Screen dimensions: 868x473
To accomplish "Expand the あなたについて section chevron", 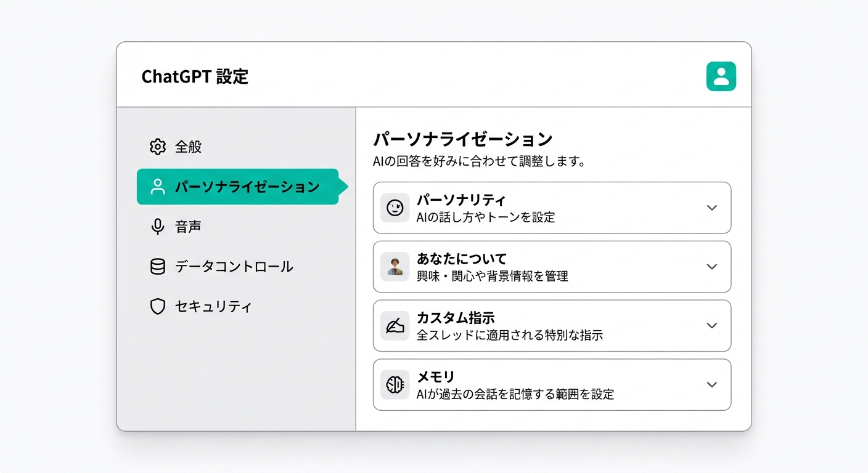I will tap(711, 267).
